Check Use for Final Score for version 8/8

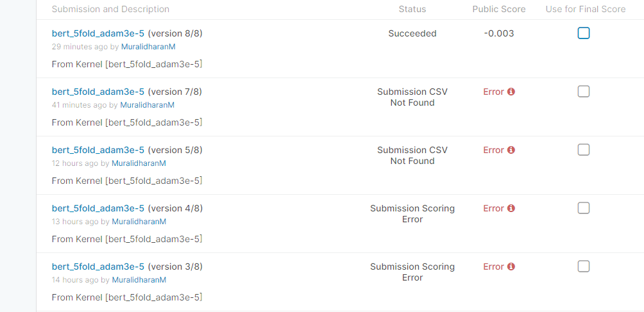pyautogui.click(x=584, y=33)
